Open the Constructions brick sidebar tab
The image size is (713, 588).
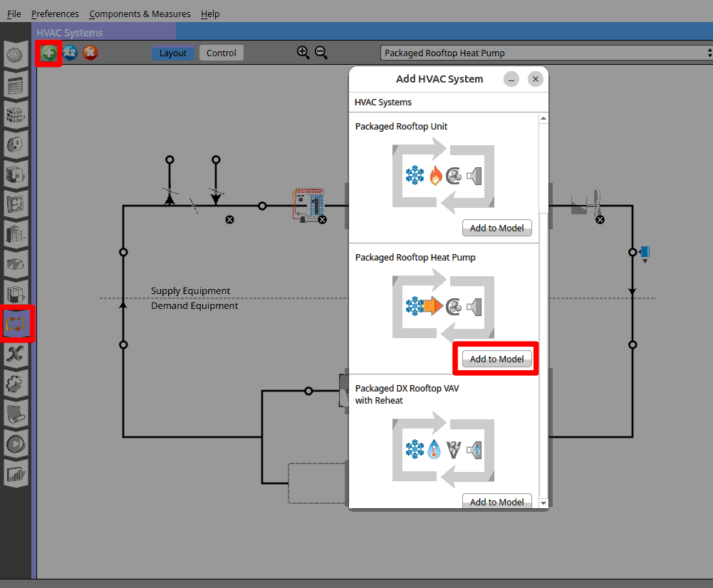(16, 114)
